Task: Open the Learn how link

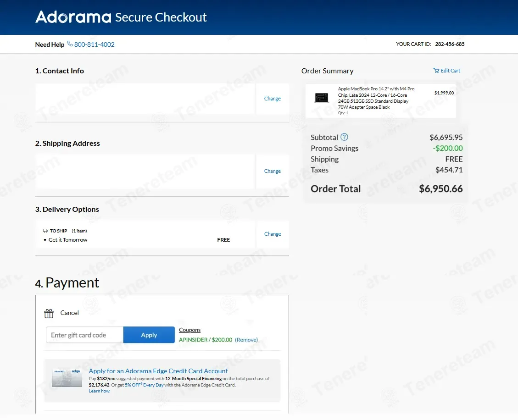Action: point(100,391)
